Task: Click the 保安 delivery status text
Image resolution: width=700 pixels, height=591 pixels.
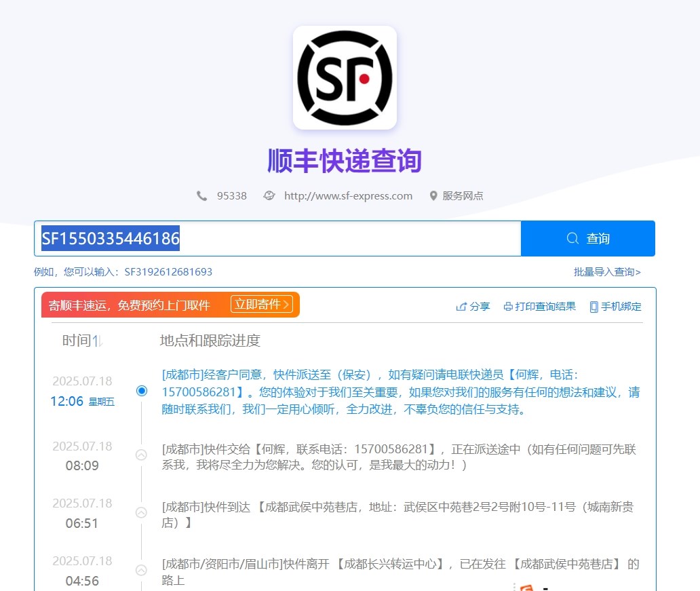Action: [x=401, y=392]
